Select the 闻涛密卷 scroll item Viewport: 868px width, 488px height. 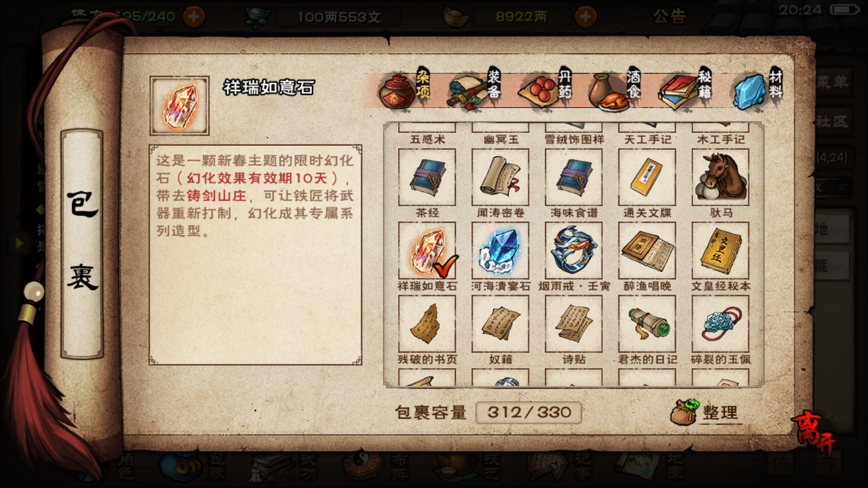click(500, 177)
